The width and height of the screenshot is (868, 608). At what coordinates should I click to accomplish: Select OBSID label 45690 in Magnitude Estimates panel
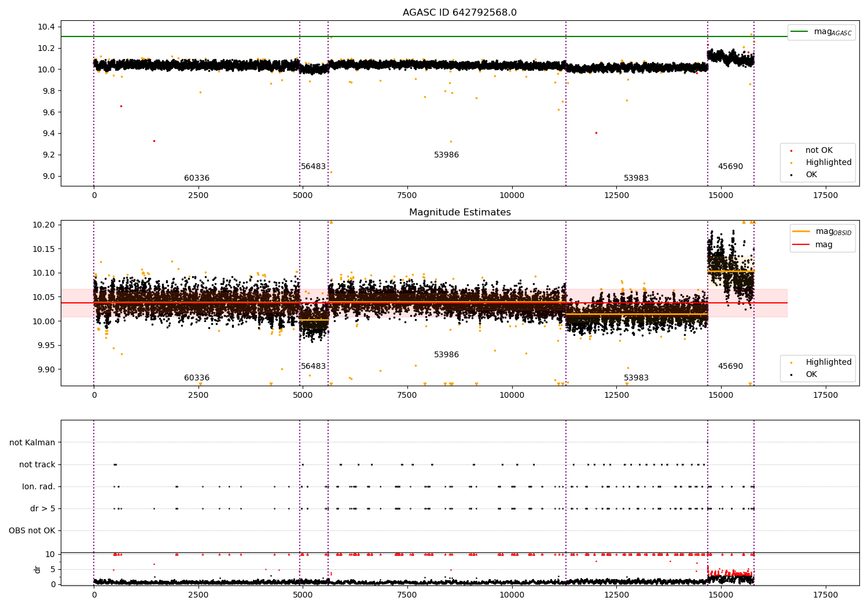pos(730,367)
